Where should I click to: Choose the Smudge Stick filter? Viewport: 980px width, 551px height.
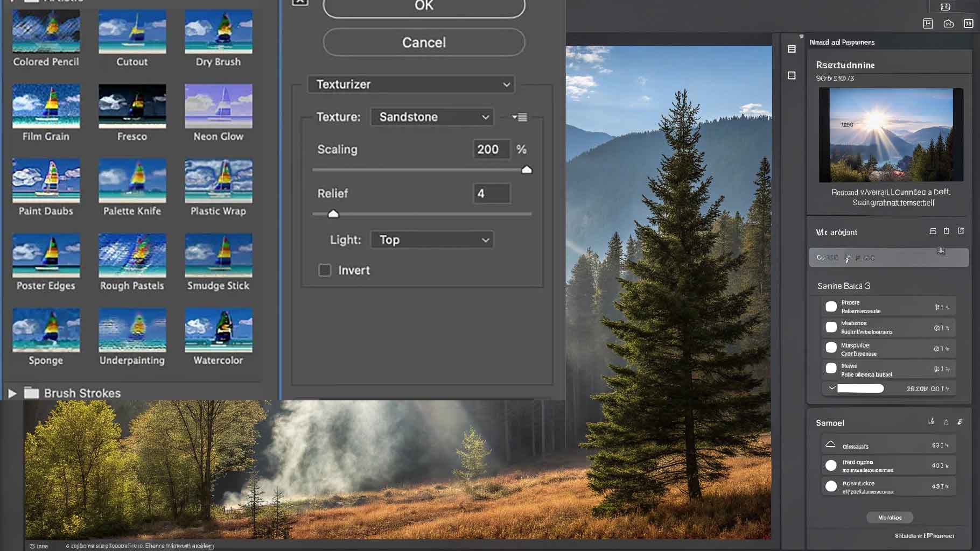tap(218, 256)
